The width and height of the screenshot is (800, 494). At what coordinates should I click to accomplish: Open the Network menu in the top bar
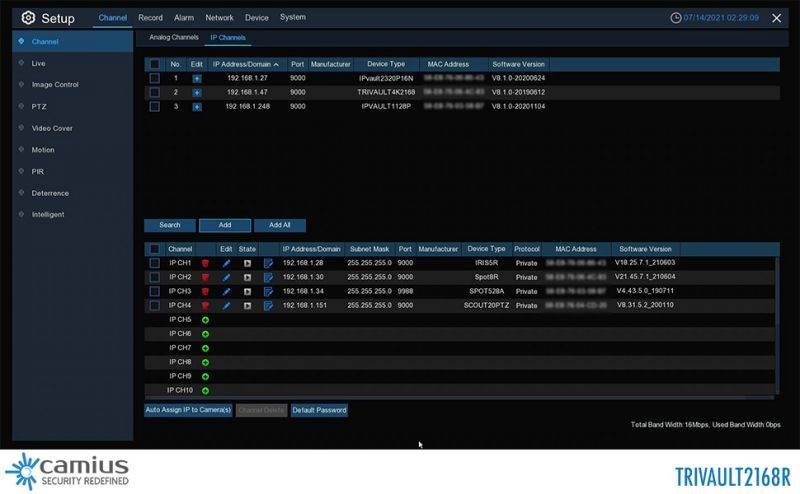219,18
